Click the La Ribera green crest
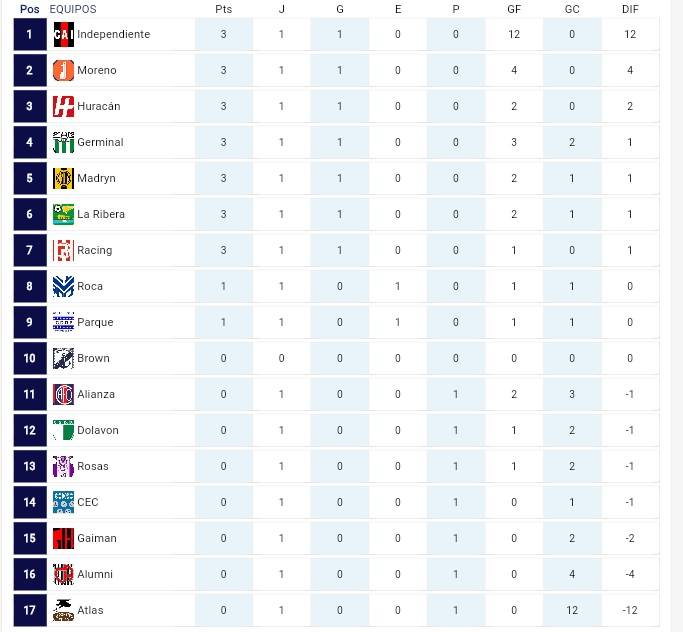Image resolution: width=683 pixels, height=632 pixels. [x=63, y=214]
